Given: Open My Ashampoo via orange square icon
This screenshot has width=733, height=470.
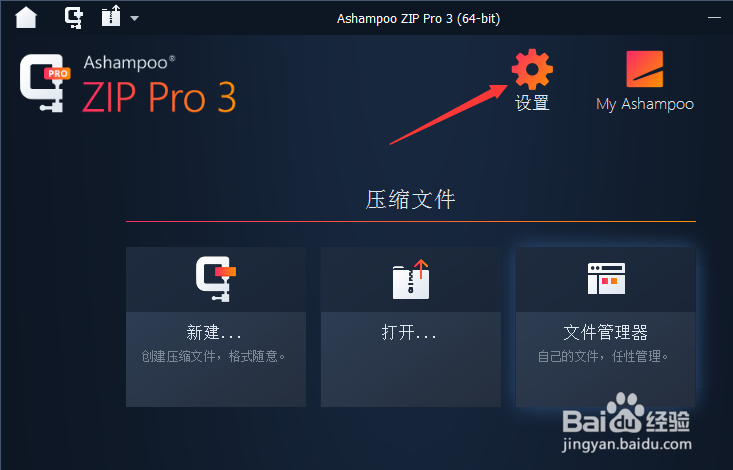Looking at the screenshot, I should tap(645, 69).
